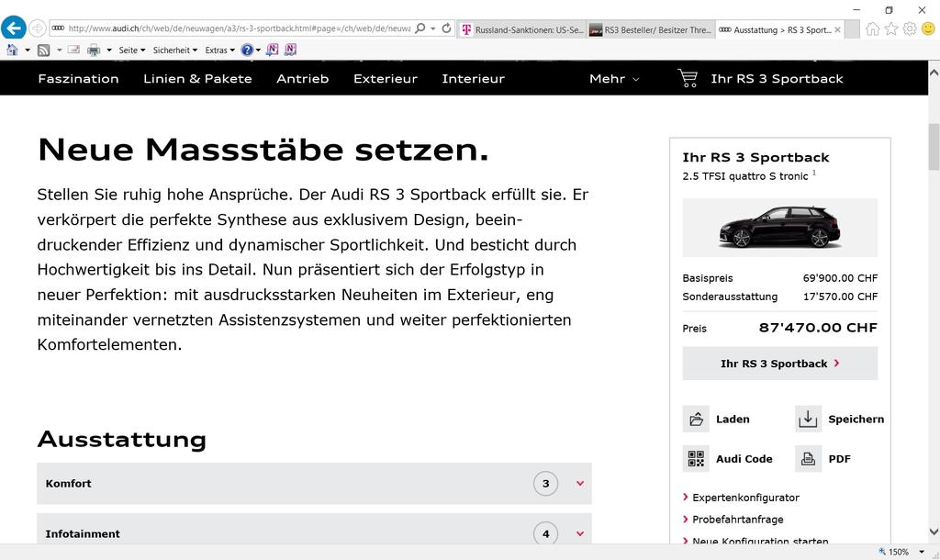Click the browser back arrow button

pyautogui.click(x=13, y=28)
